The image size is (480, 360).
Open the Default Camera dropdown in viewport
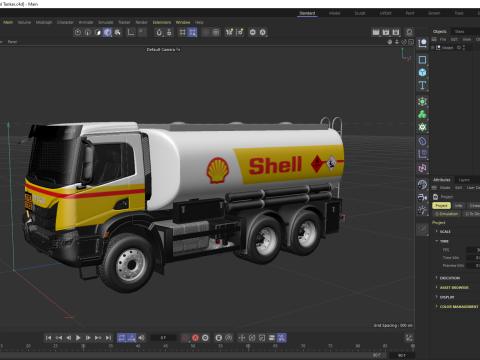click(163, 49)
